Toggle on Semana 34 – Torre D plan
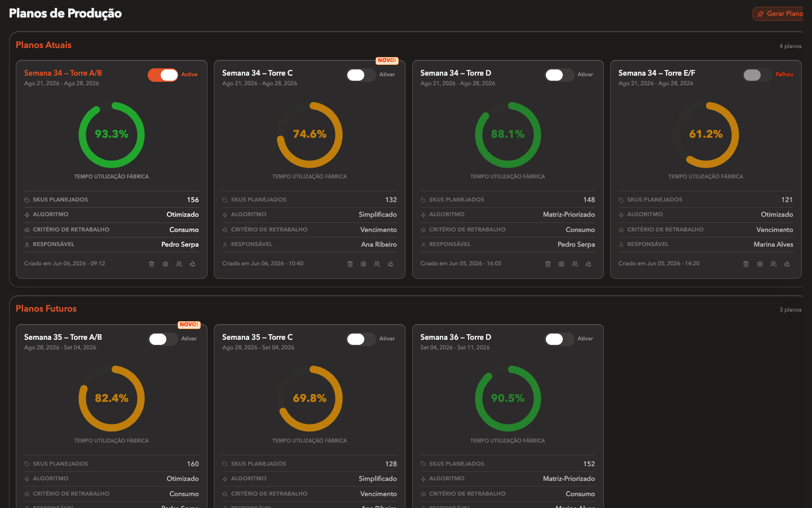The height and width of the screenshot is (508, 812). [x=559, y=75]
